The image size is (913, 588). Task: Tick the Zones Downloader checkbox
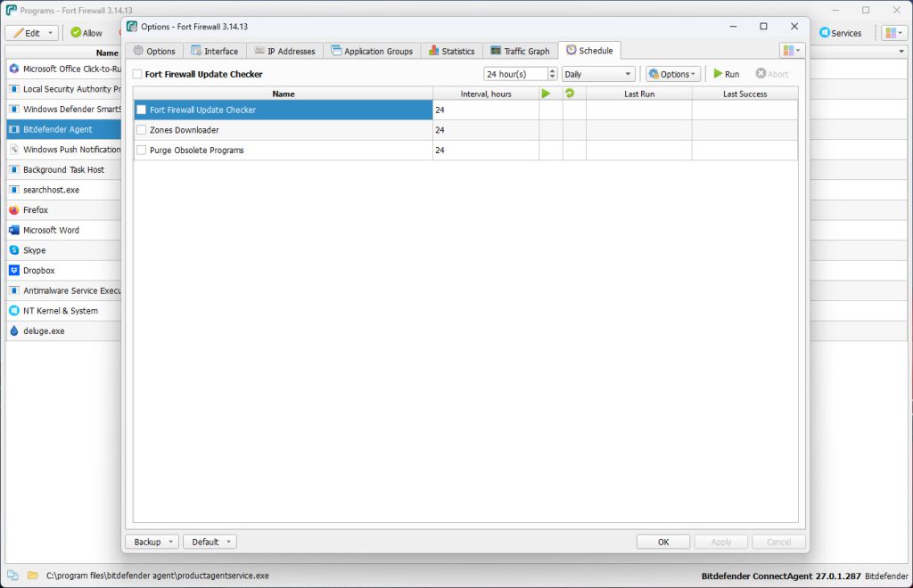141,130
